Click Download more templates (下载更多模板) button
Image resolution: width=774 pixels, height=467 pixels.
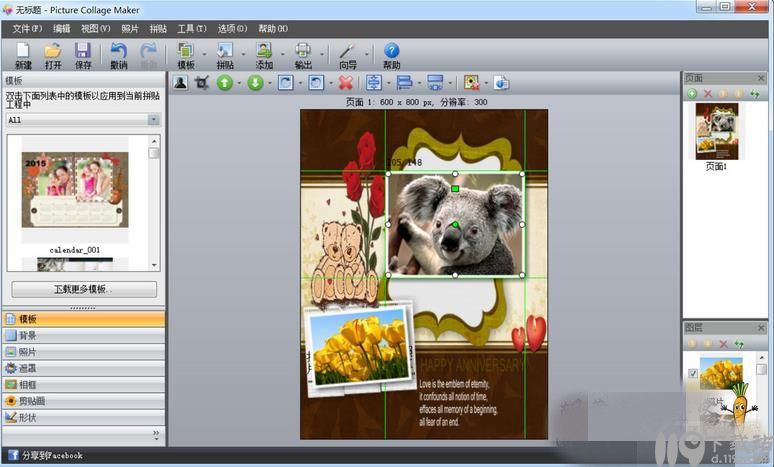84,289
